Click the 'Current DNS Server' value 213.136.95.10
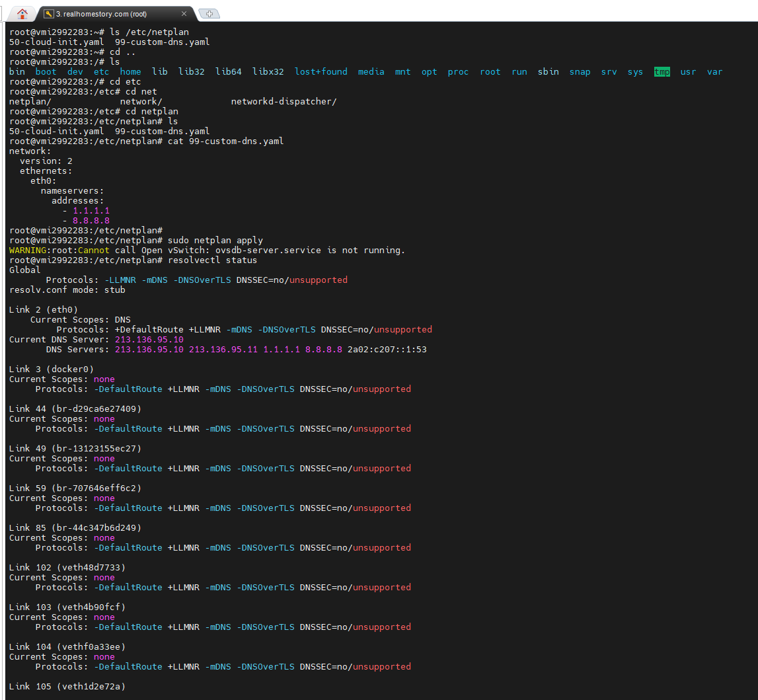 149,339
